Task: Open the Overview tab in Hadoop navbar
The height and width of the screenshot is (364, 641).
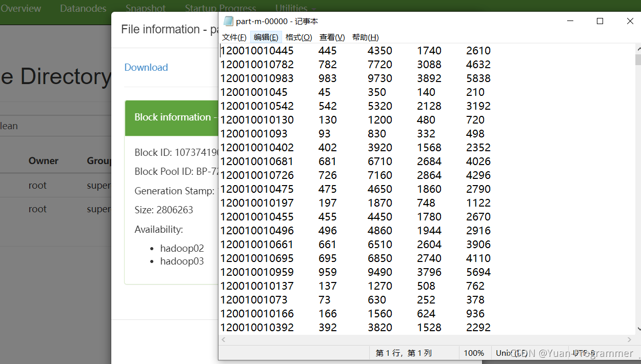Action: coord(21,8)
